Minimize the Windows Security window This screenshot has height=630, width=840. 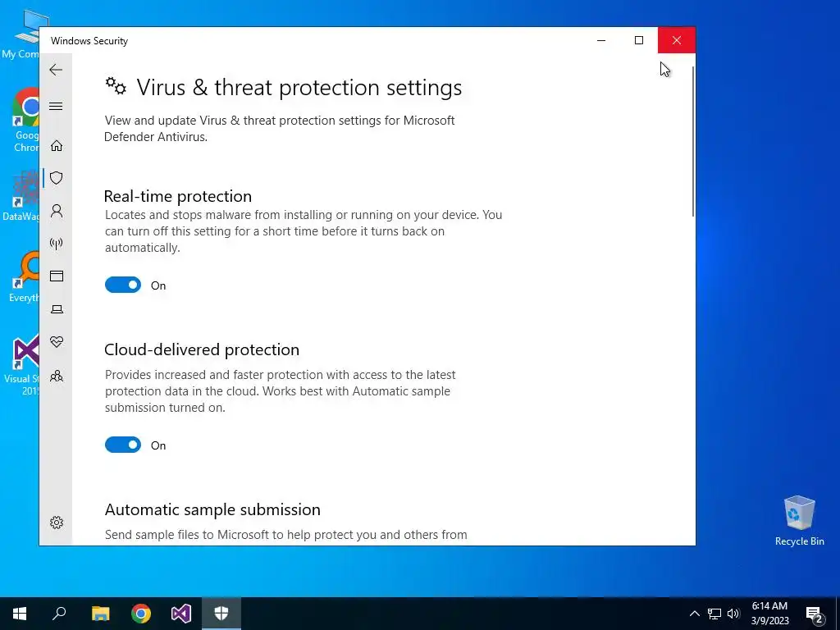601,40
